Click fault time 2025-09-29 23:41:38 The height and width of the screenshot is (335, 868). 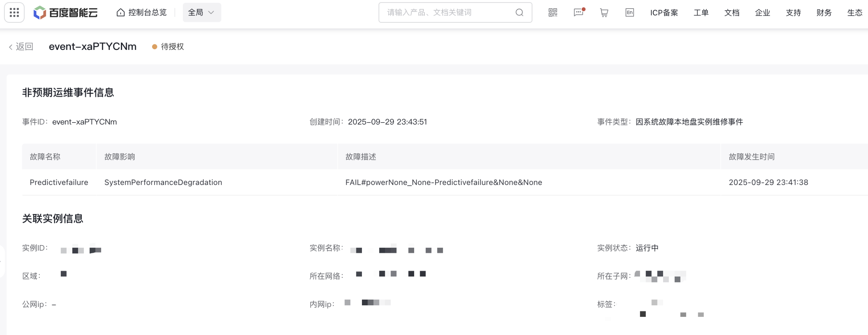coord(768,182)
